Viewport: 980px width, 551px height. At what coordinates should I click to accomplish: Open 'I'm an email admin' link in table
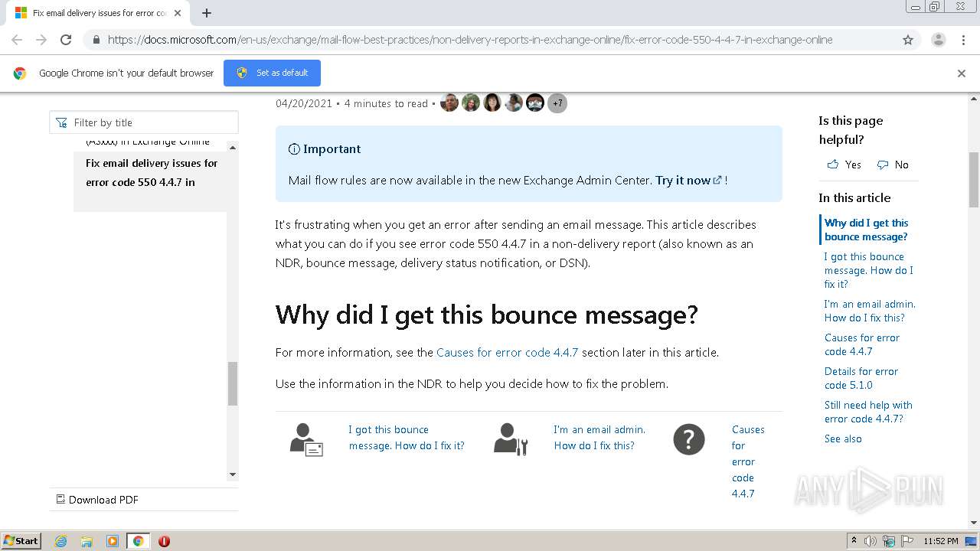click(x=599, y=438)
